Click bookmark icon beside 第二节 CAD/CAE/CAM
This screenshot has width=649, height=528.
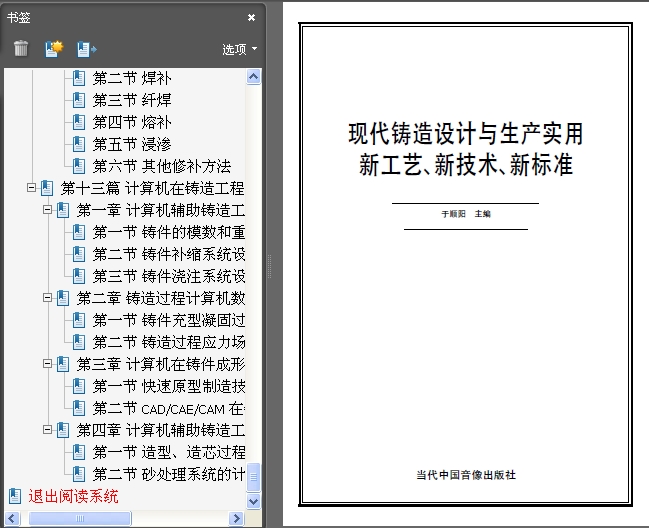pos(79,408)
